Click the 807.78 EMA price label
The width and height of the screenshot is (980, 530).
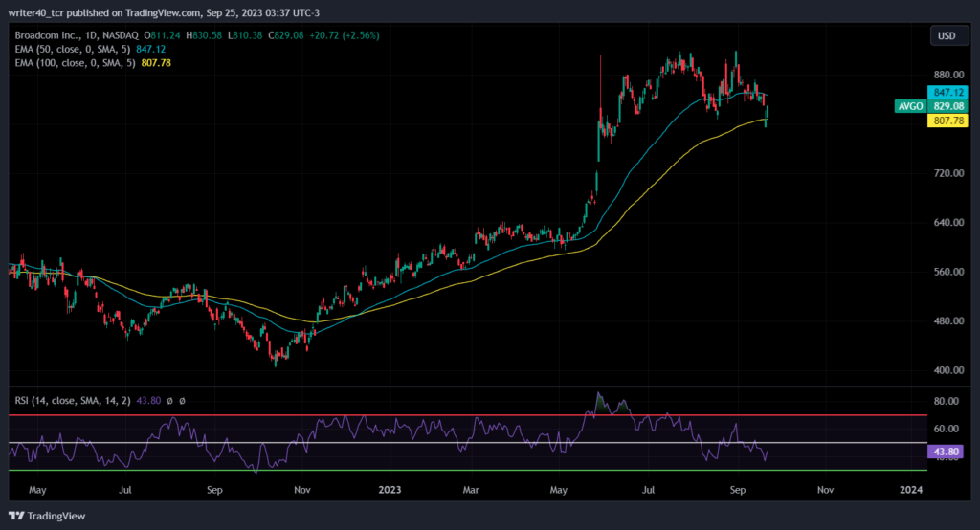947,121
